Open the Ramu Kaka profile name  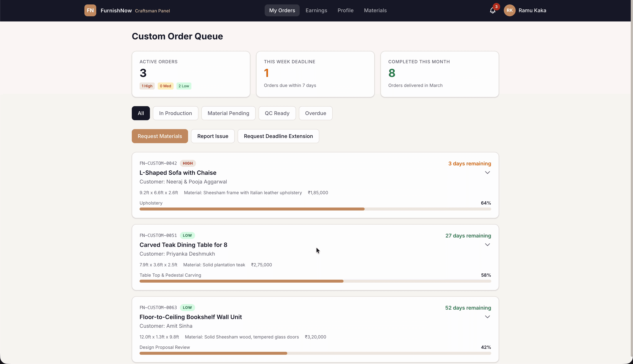(x=532, y=10)
